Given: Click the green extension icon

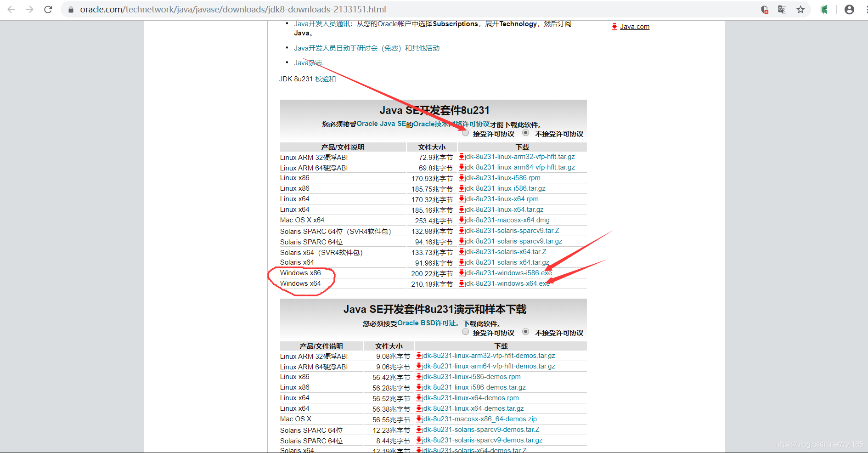Looking at the screenshot, I should (x=824, y=9).
